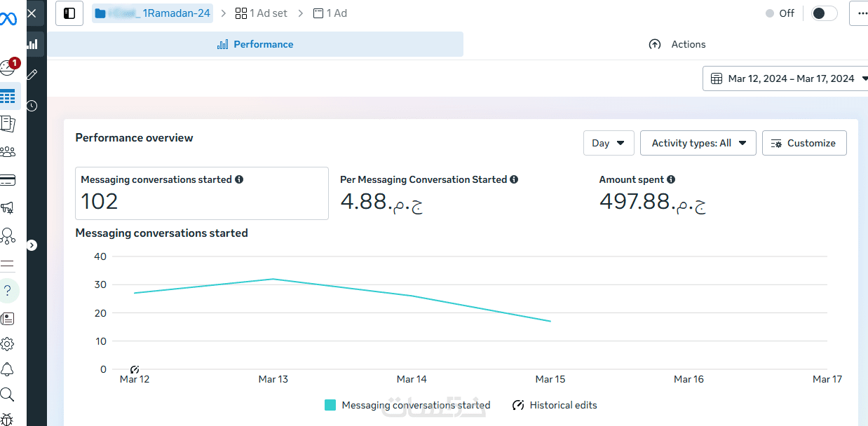Click the Meta logo icon
Image resolution: width=868 pixels, height=426 pixels.
click(x=7, y=19)
